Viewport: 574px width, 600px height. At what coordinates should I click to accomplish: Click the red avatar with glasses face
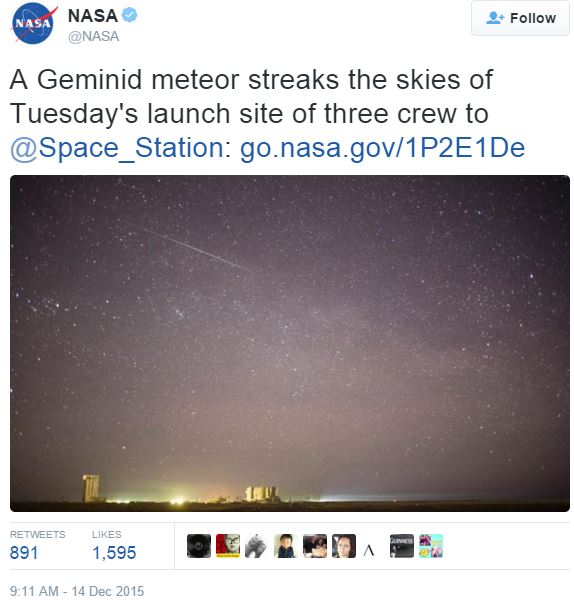[228, 546]
